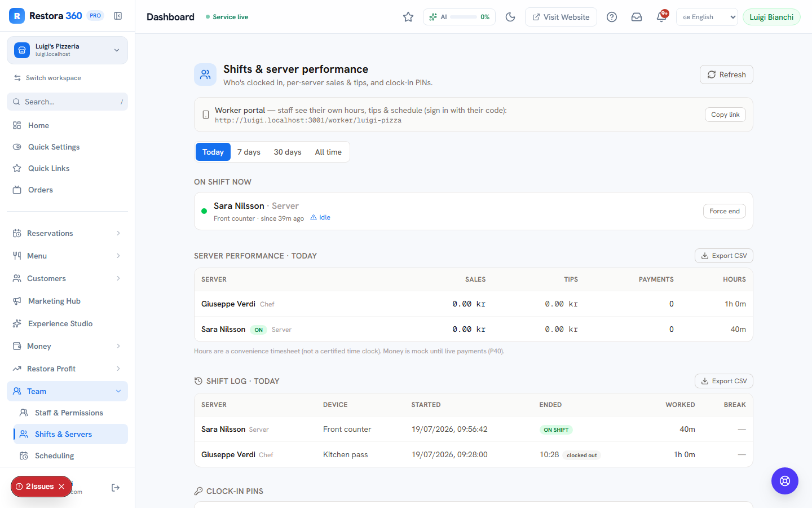Expand the Luigi's Pizzeria workspace selector
The width and height of the screenshot is (812, 508).
pyautogui.click(x=67, y=50)
